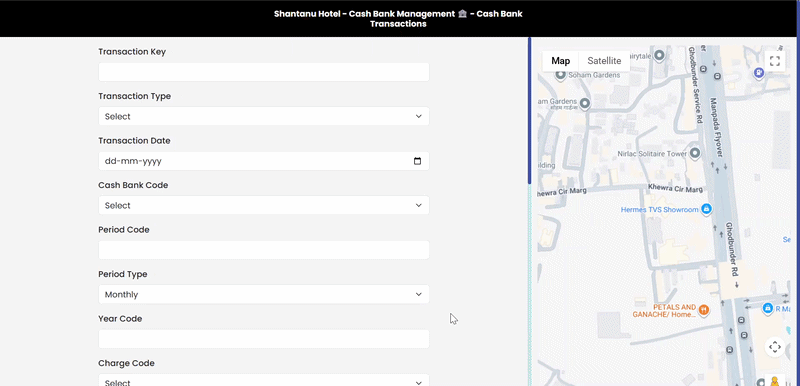Click the Cash Bank Code field label
Image resolution: width=800 pixels, height=386 pixels.
[133, 185]
